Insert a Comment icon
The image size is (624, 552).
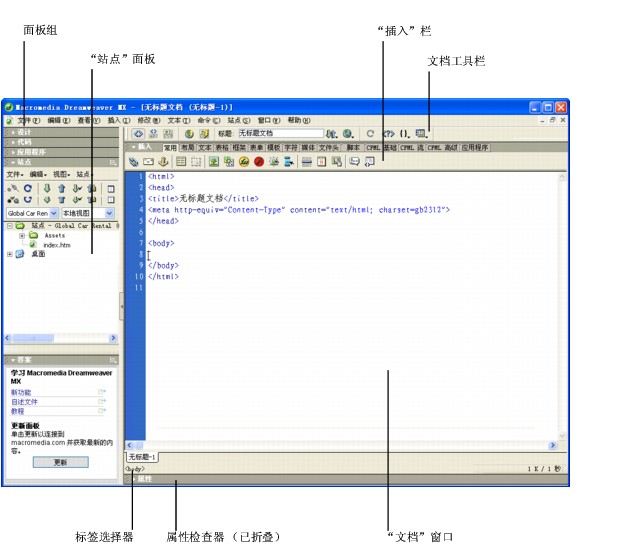354,162
